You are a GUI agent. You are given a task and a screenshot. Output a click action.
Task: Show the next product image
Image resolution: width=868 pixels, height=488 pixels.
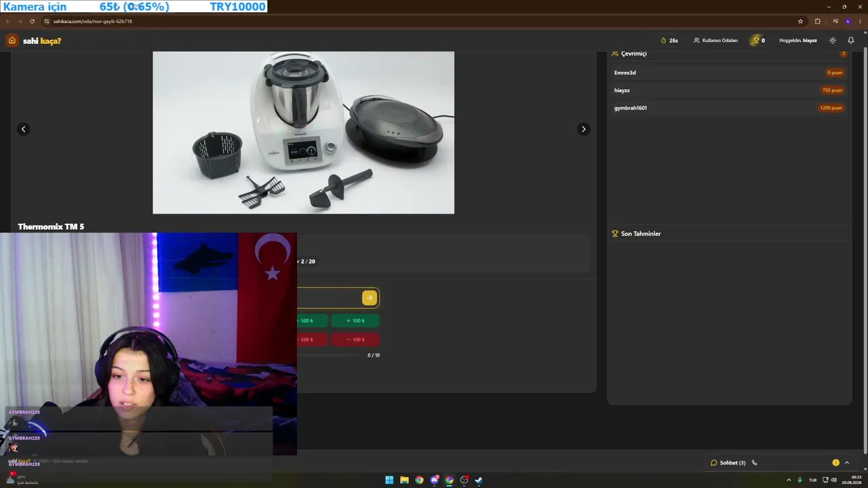click(x=583, y=129)
